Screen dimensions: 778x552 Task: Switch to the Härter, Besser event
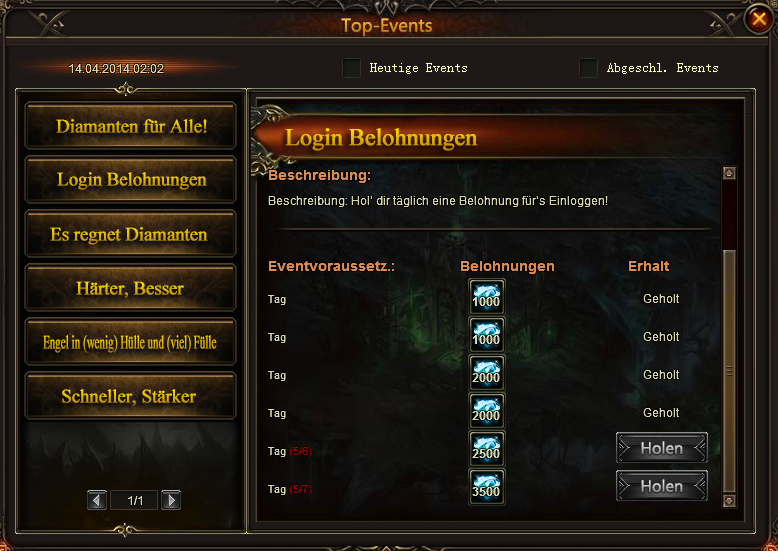[x=130, y=288]
